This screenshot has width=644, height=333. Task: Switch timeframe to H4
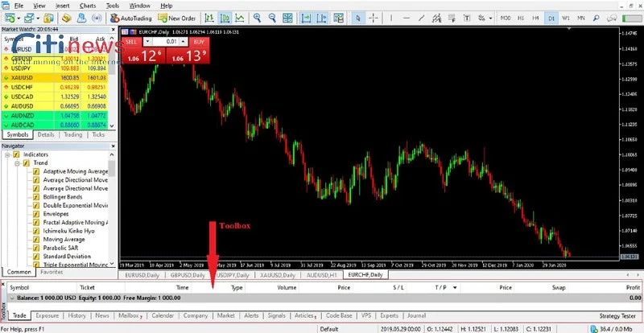pos(535,18)
